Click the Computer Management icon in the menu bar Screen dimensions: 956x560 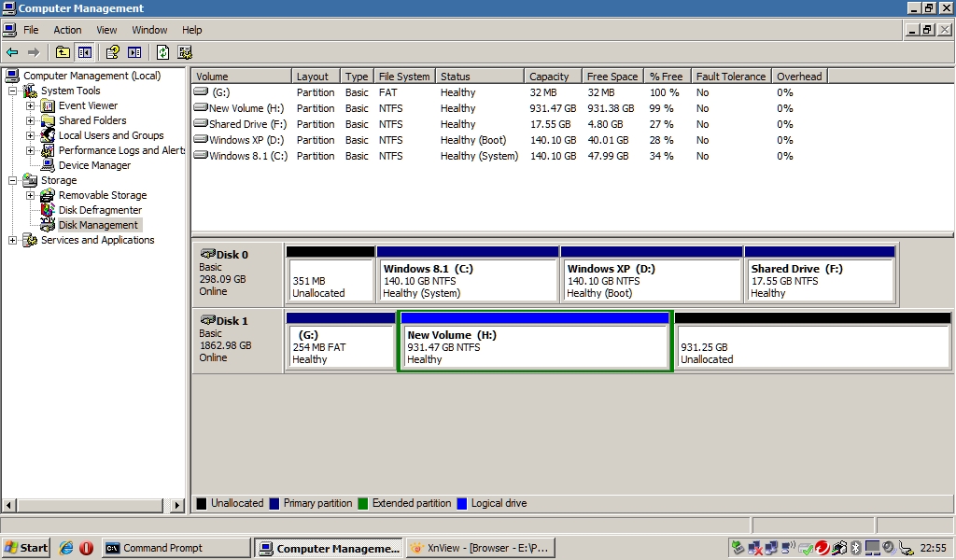coord(9,29)
